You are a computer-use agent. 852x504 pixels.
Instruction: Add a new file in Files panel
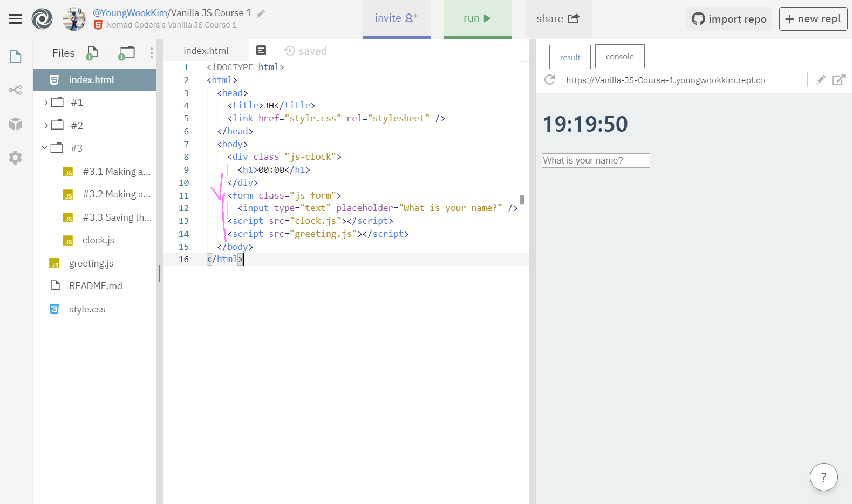tap(92, 53)
